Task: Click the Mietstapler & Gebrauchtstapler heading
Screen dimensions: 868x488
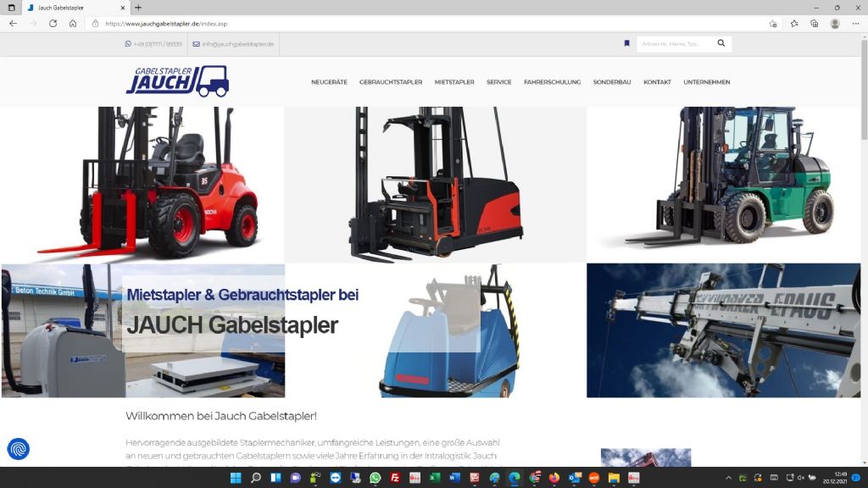Action: pyautogui.click(x=242, y=295)
